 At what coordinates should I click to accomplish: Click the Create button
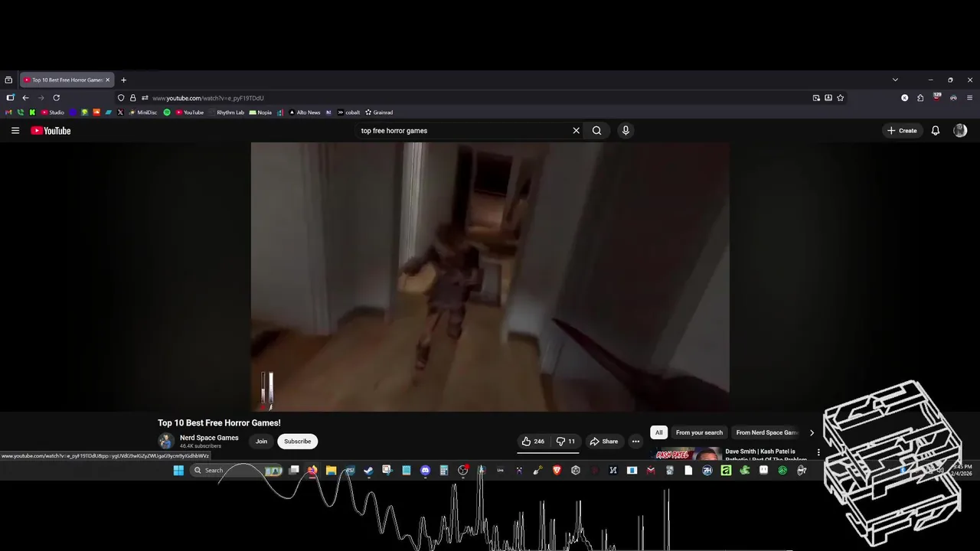coord(902,131)
